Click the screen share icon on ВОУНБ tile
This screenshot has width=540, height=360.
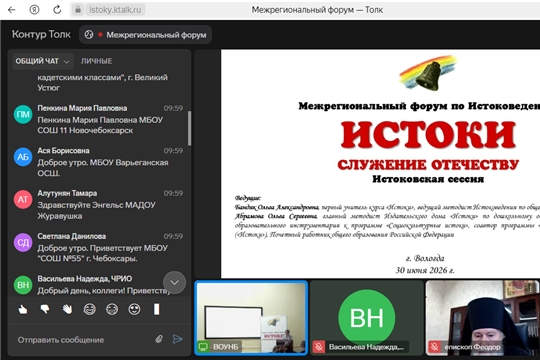203,347
